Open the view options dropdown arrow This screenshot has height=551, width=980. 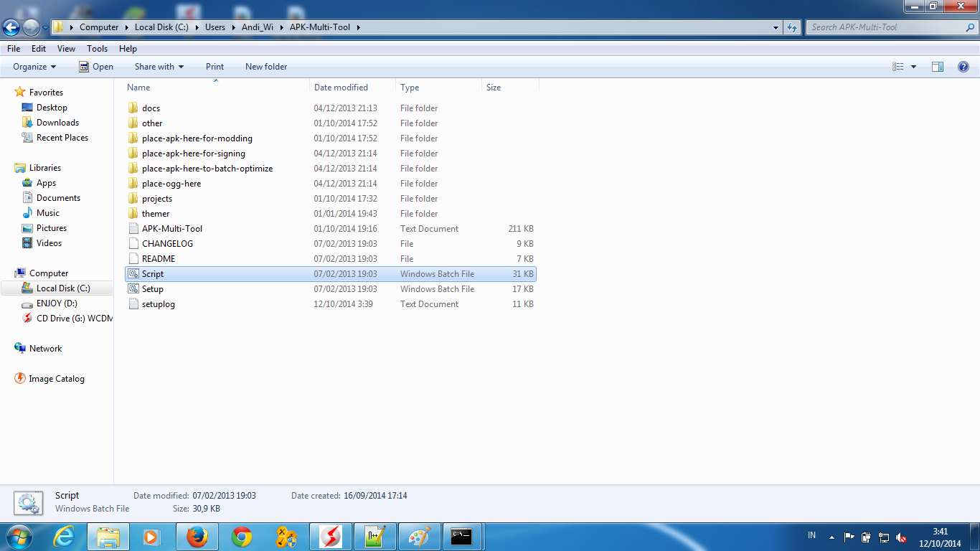(913, 67)
